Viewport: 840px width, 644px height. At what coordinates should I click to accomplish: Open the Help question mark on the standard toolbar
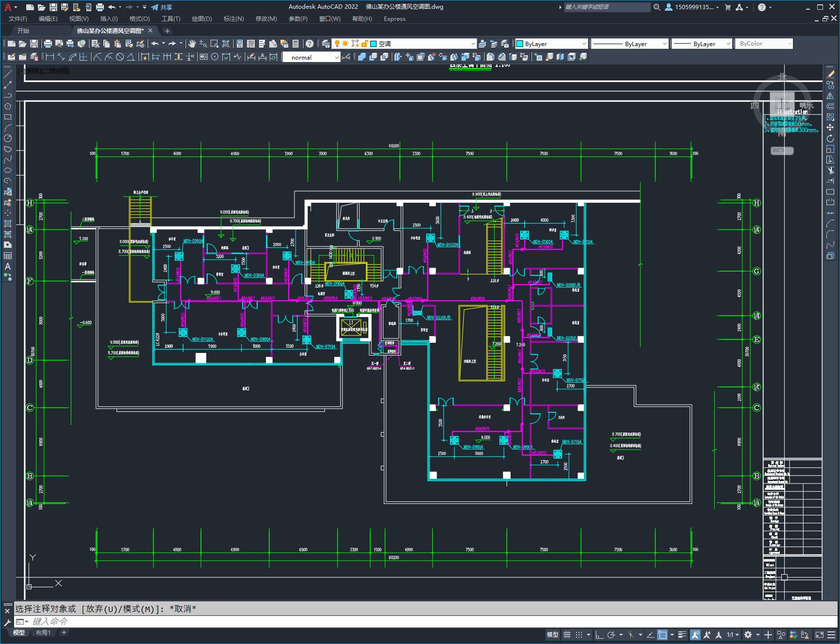click(x=310, y=44)
